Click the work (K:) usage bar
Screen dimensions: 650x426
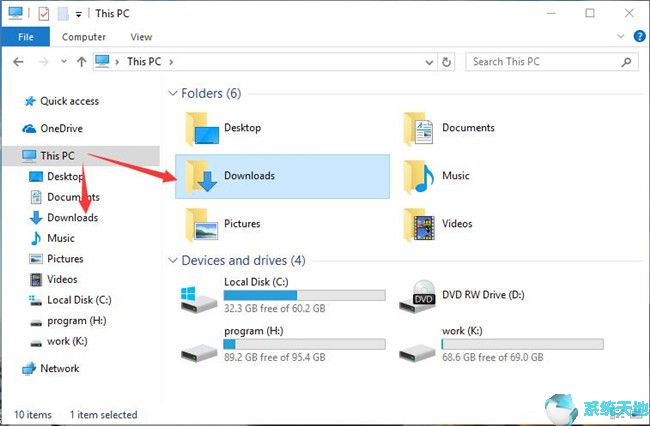pos(522,344)
